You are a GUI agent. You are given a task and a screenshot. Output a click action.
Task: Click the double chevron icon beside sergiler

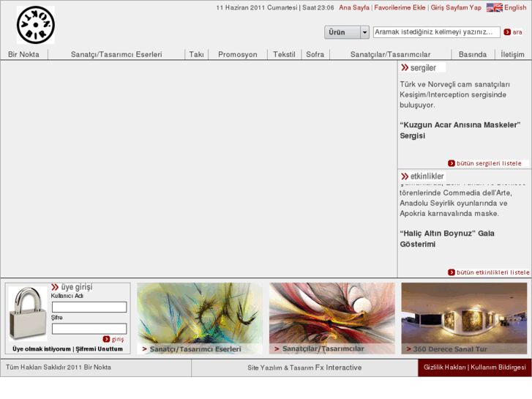[405, 67]
